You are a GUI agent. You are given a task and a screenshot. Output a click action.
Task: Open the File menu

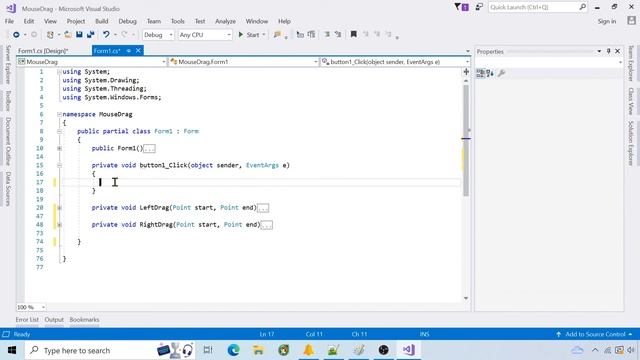point(9,21)
